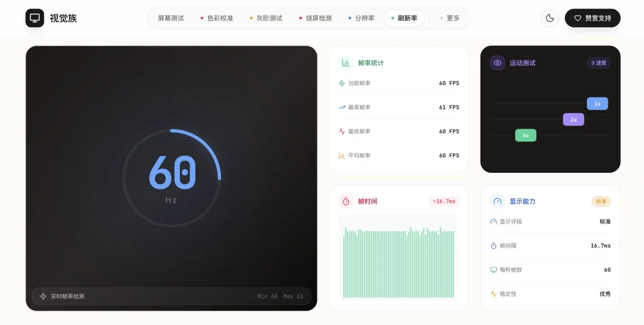Expand the 3 速度 badge in 运动测试
644x325 pixels.
coord(598,63)
